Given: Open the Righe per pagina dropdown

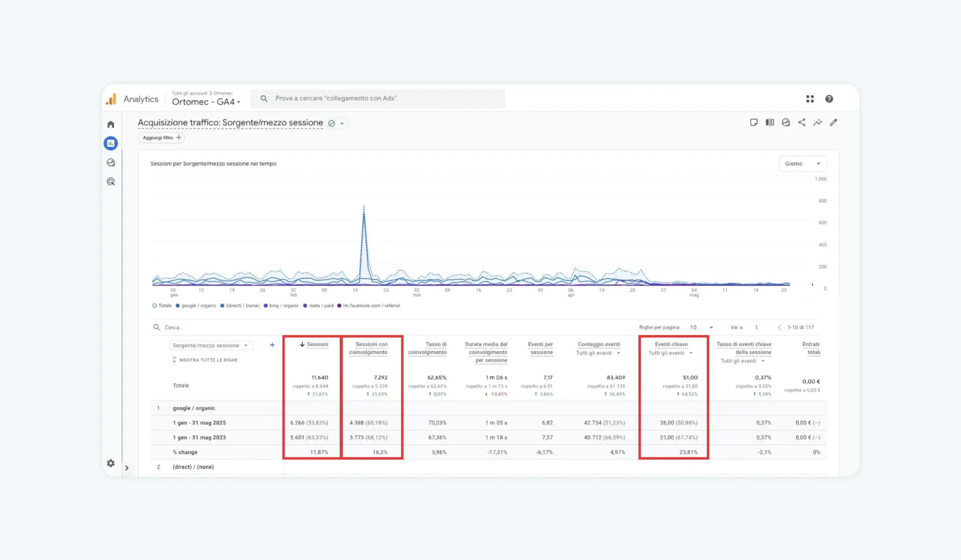Looking at the screenshot, I should click(x=701, y=327).
